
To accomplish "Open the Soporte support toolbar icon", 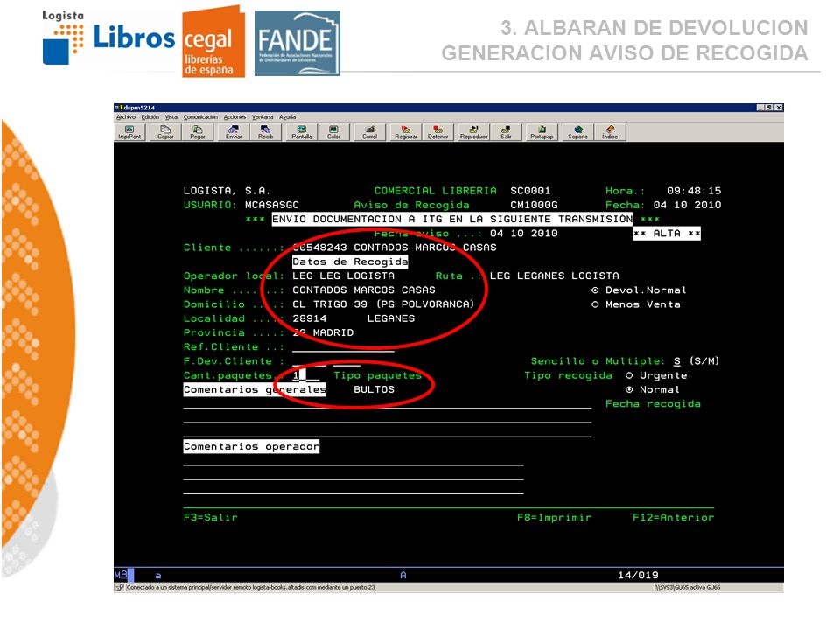I will (577, 132).
